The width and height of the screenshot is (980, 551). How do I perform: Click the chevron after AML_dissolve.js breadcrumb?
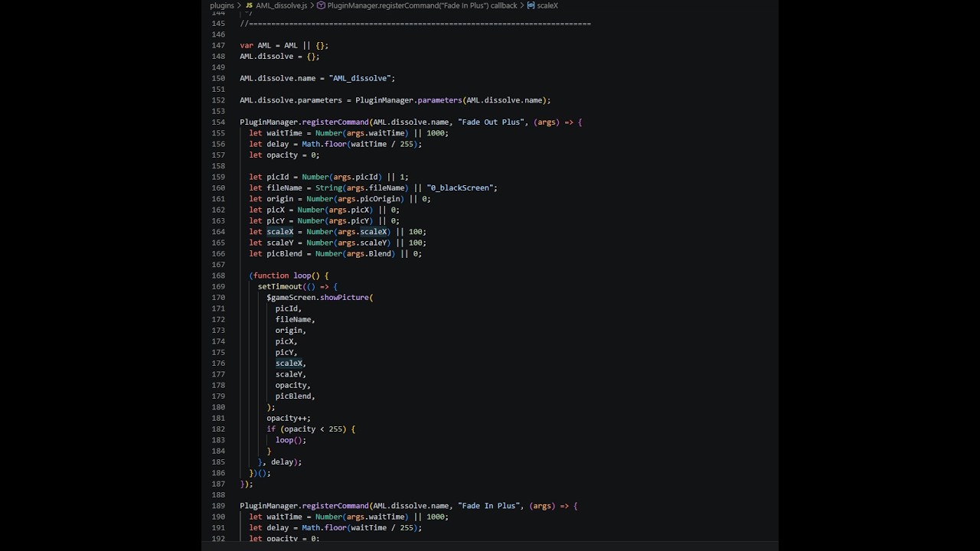[312, 5]
